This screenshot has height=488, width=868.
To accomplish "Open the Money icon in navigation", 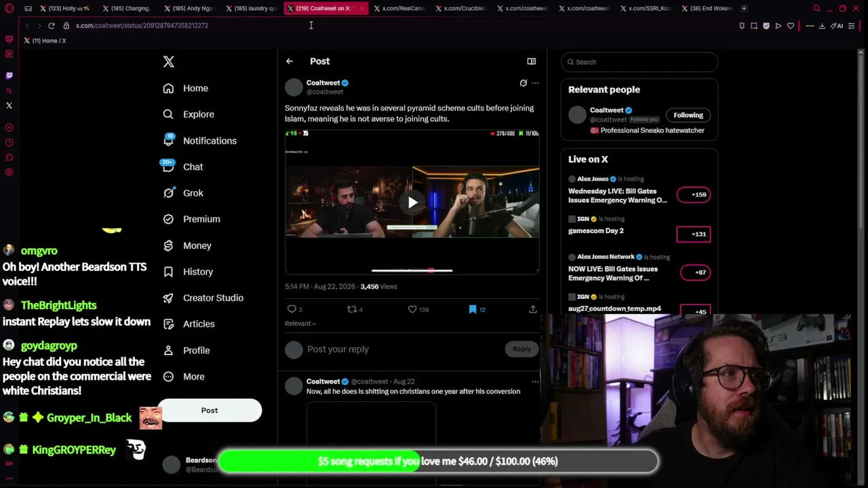I will point(169,245).
